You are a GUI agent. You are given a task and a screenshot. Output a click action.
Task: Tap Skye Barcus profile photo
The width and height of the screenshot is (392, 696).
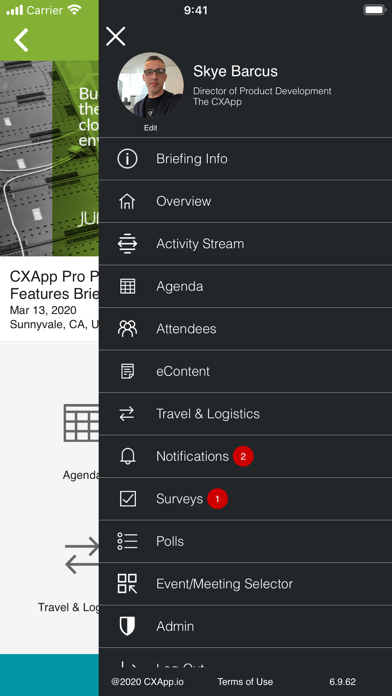pos(150,86)
